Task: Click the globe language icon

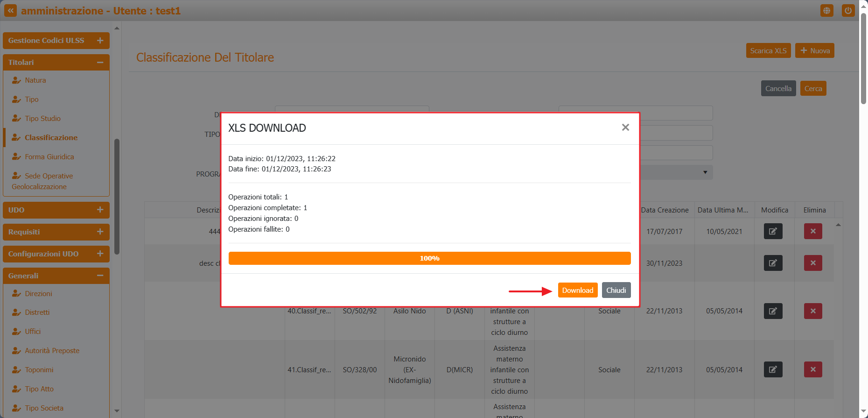Action: (x=826, y=10)
